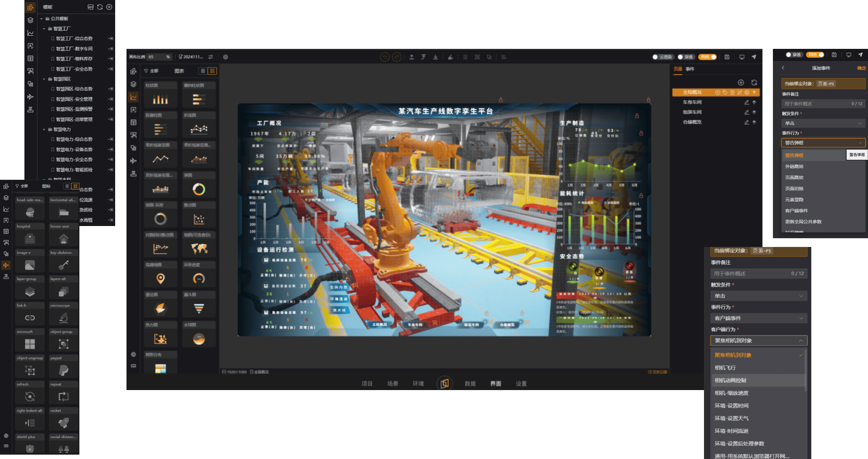Click the paper-plane publish icon in editor toolbar

[754, 57]
